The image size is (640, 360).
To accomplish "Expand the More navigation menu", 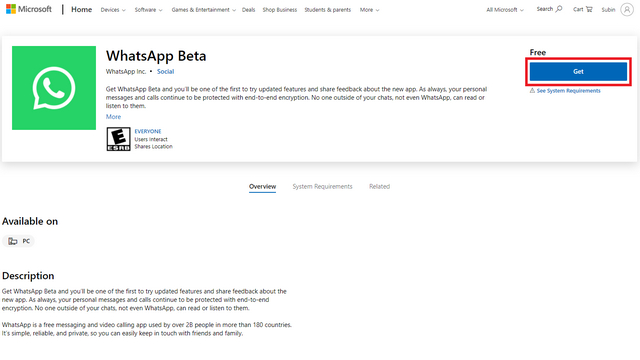I will click(x=369, y=10).
